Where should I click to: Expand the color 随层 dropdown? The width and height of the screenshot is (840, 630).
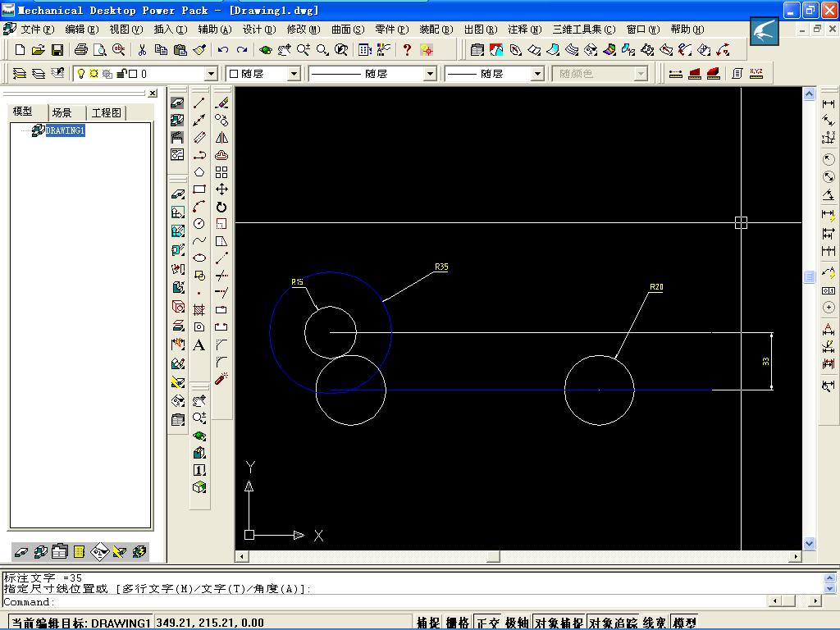pyautogui.click(x=294, y=74)
